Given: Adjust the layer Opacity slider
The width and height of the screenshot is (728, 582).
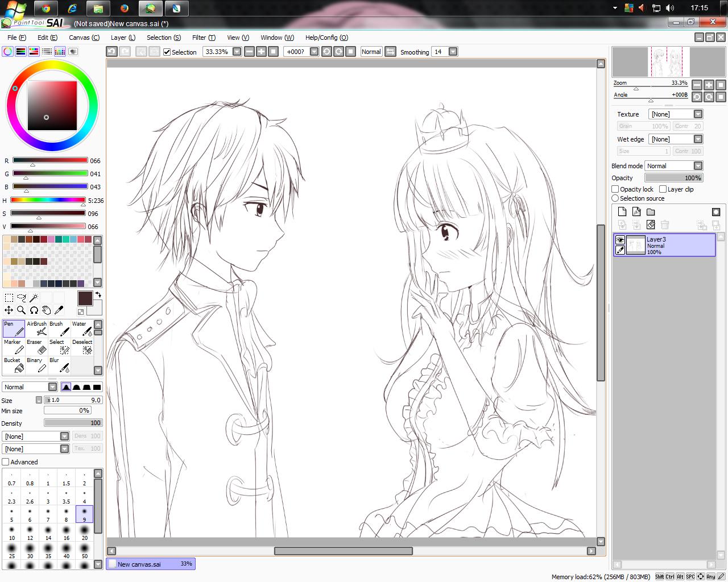Looking at the screenshot, I should point(674,178).
